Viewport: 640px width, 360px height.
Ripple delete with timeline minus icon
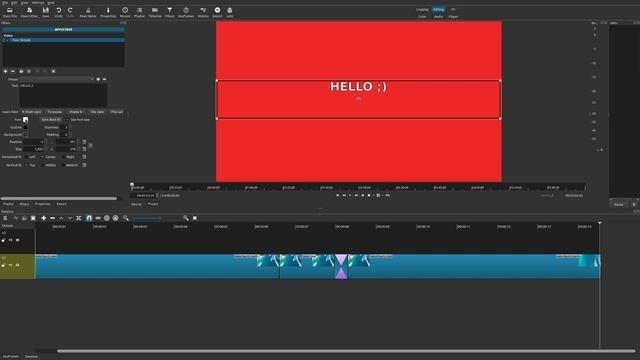(x=52, y=218)
